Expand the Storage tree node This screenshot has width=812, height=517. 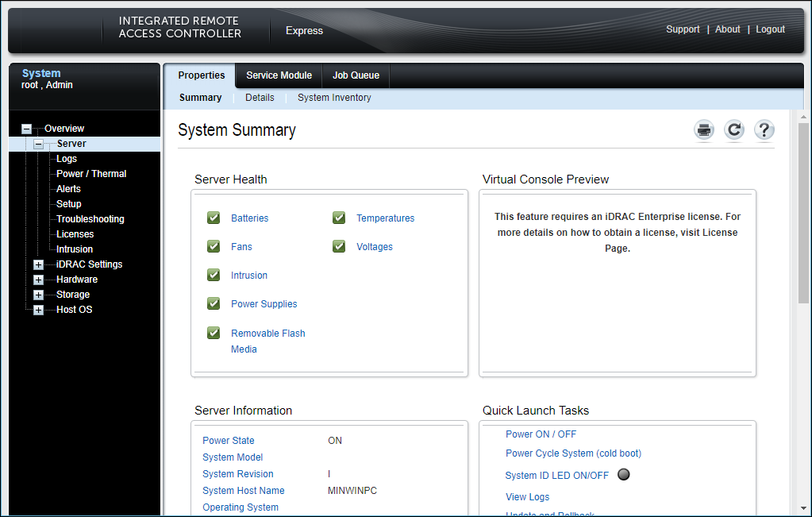pos(38,295)
